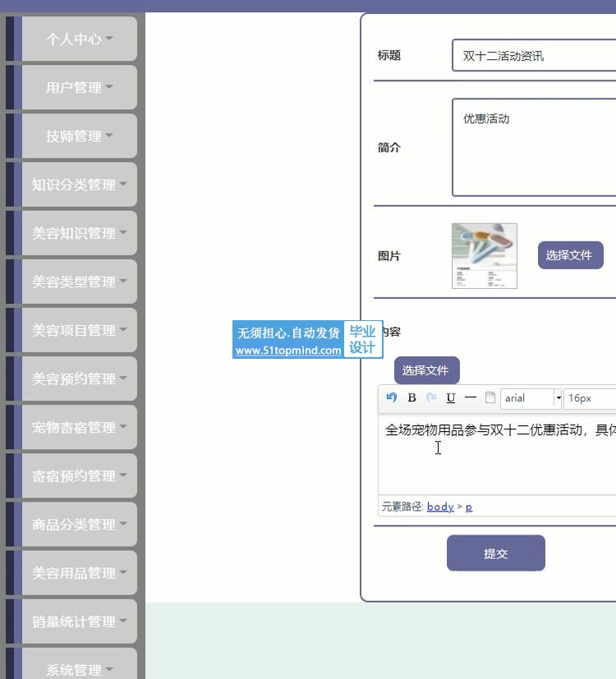Open the 寄宿预约管理 sidebar item
Viewport: 616px width, 679px height.
coord(80,475)
